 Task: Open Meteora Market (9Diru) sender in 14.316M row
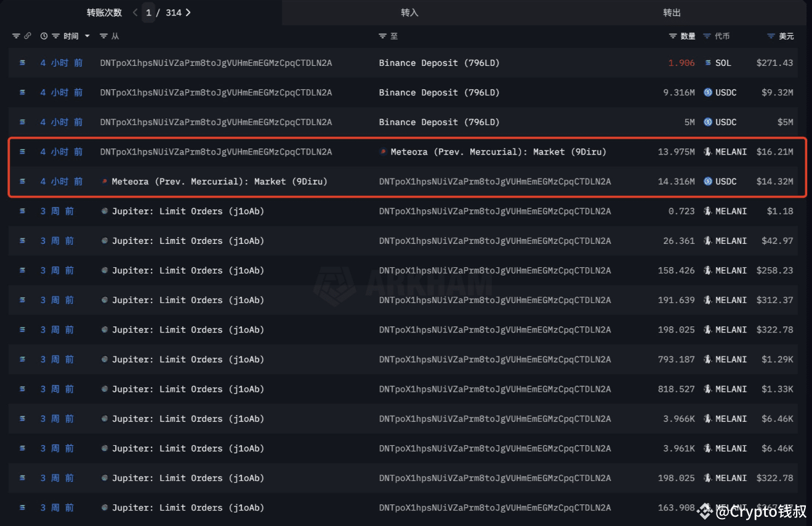tap(219, 182)
